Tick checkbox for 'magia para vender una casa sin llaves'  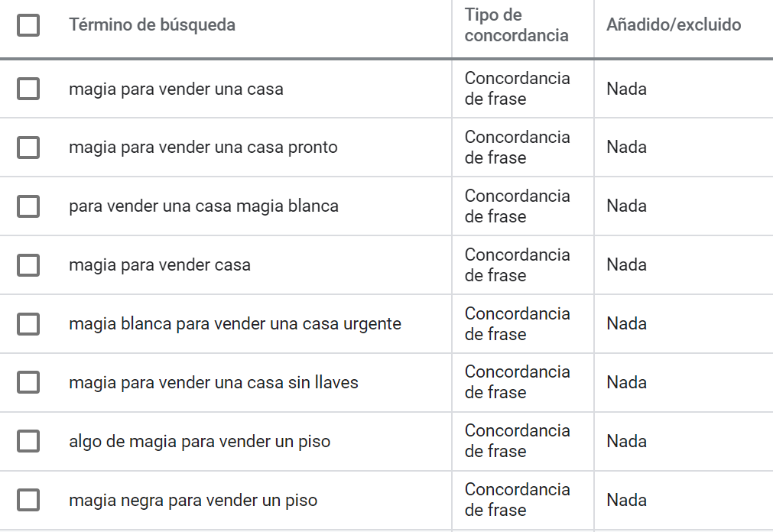coord(28,383)
